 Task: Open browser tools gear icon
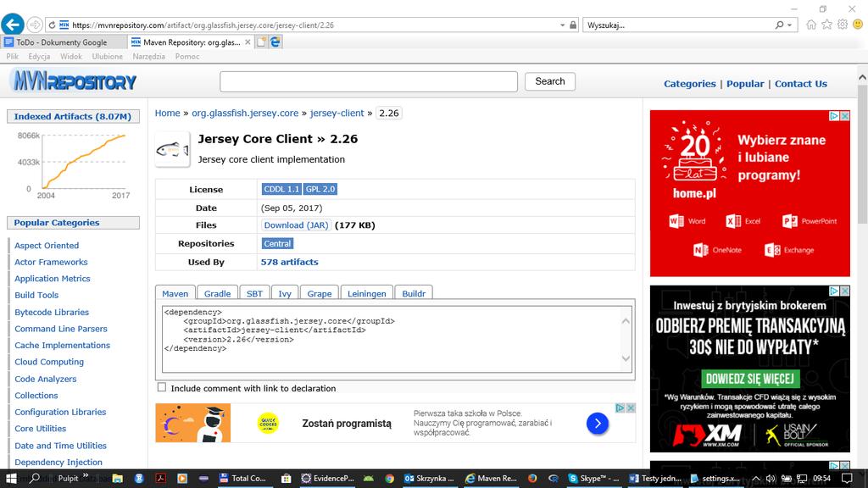(x=842, y=25)
